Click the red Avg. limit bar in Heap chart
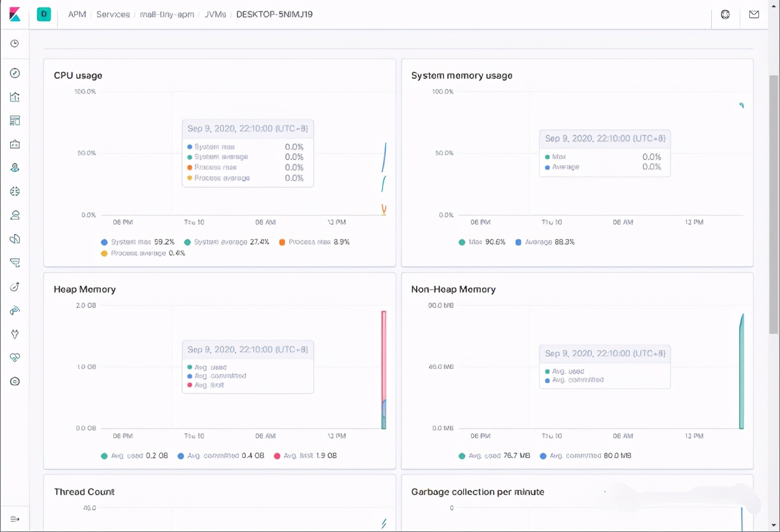The height and width of the screenshot is (532, 780). [x=384, y=356]
